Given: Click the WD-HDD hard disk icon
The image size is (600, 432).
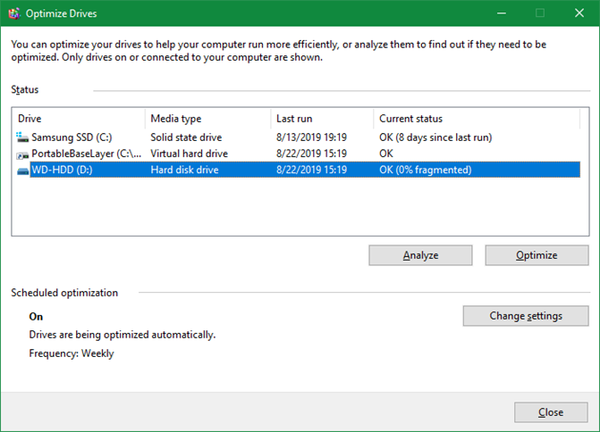Looking at the screenshot, I should (x=23, y=171).
